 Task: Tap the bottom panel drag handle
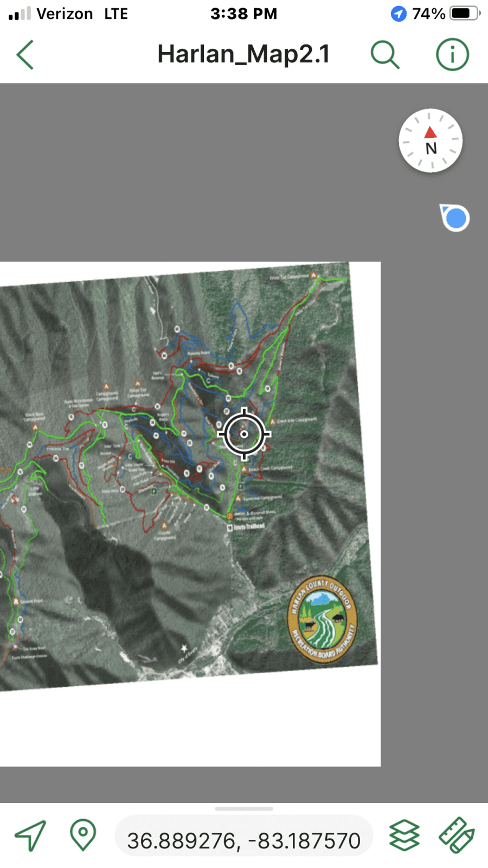pyautogui.click(x=244, y=809)
